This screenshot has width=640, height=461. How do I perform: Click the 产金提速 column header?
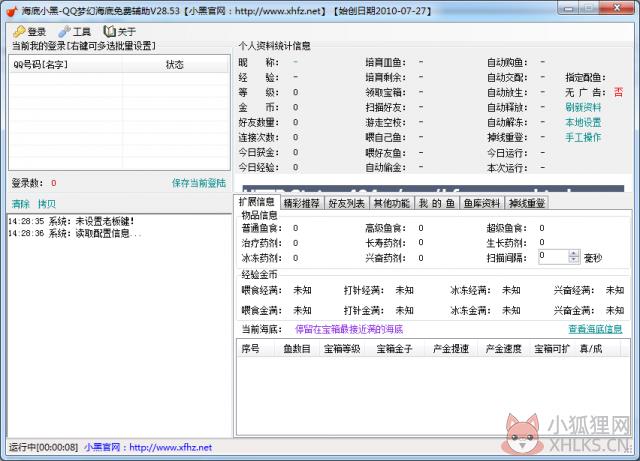coord(451,349)
